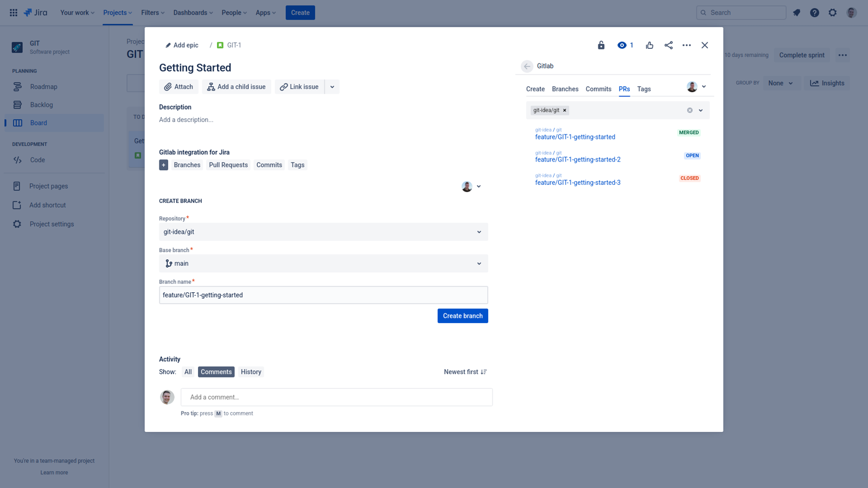
Task: Switch to Branches in Gitlab integration
Action: click(187, 165)
